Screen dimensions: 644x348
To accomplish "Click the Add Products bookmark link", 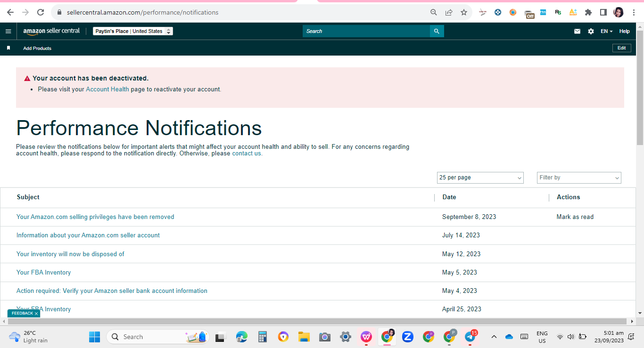I will (x=37, y=48).
